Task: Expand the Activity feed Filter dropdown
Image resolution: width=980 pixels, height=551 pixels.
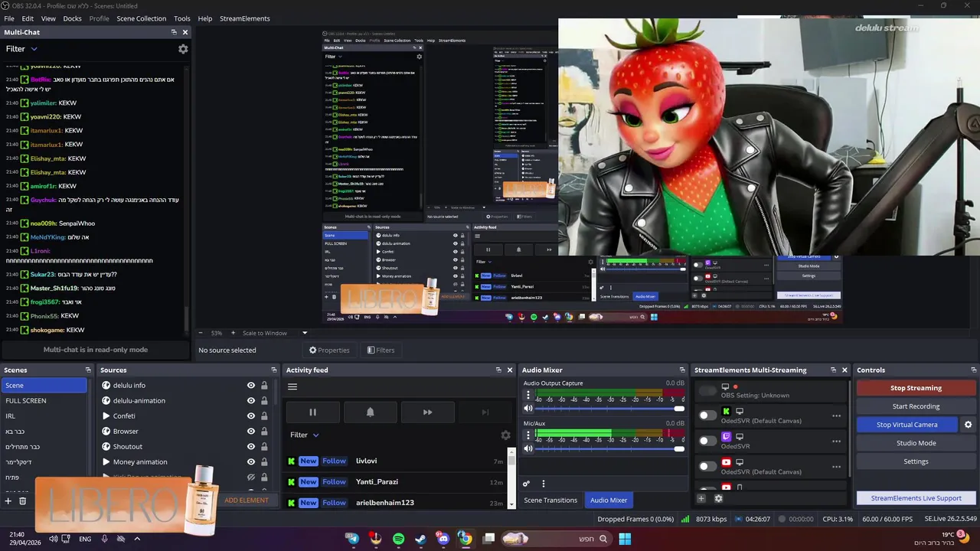Action: tap(304, 435)
